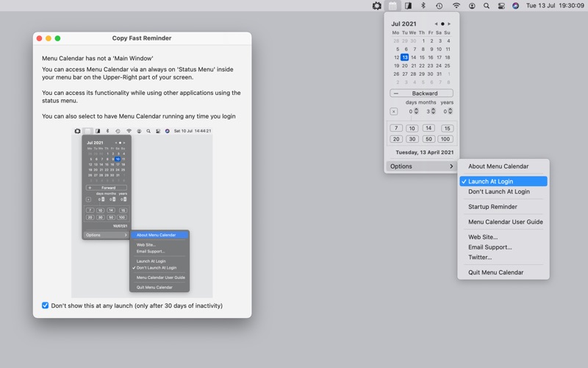This screenshot has height=368, width=588.
Task: Expand the Options submenu
Action: pyautogui.click(x=421, y=166)
